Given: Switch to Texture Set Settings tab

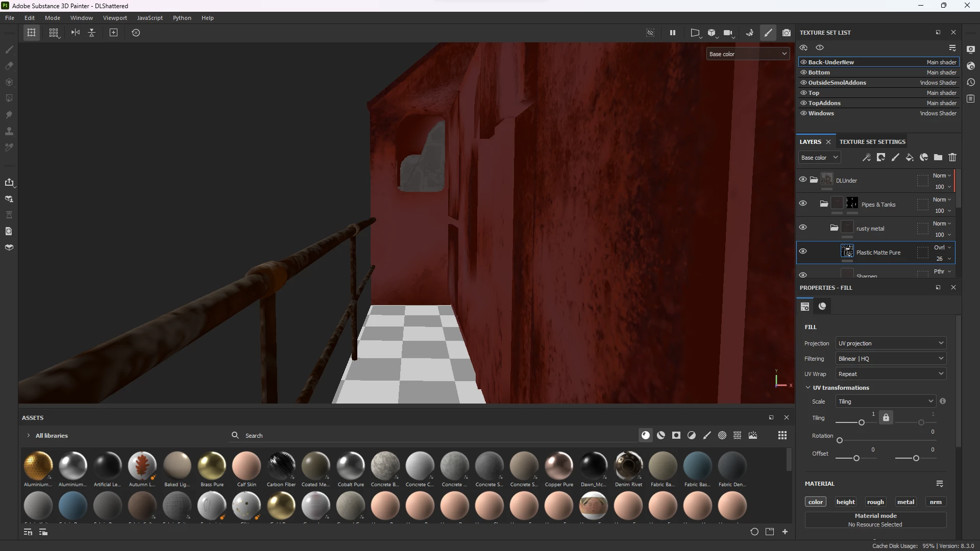Looking at the screenshot, I should [872, 142].
